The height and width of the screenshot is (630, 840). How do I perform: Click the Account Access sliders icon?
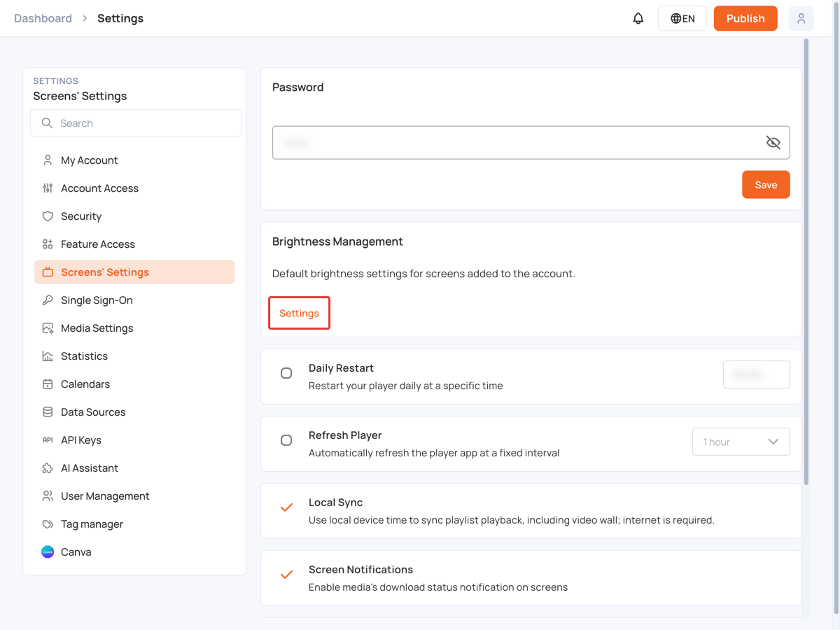[x=48, y=188]
